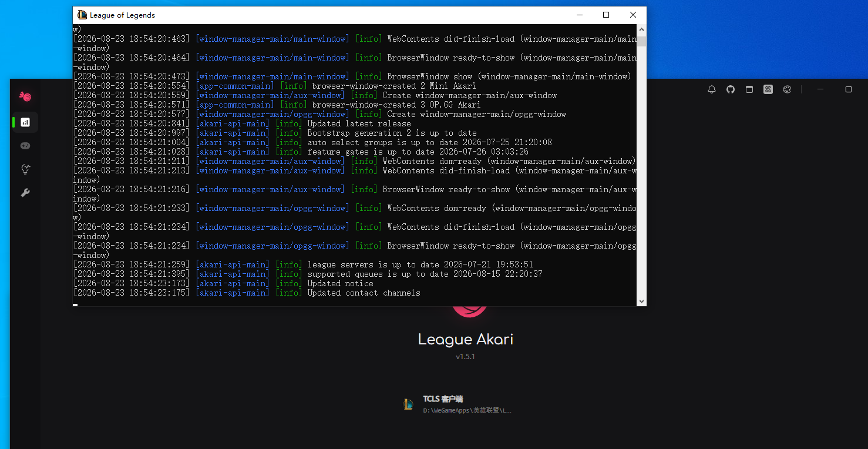The height and width of the screenshot is (449, 868).
Task: Click the League Akari title text
Action: [x=465, y=340]
